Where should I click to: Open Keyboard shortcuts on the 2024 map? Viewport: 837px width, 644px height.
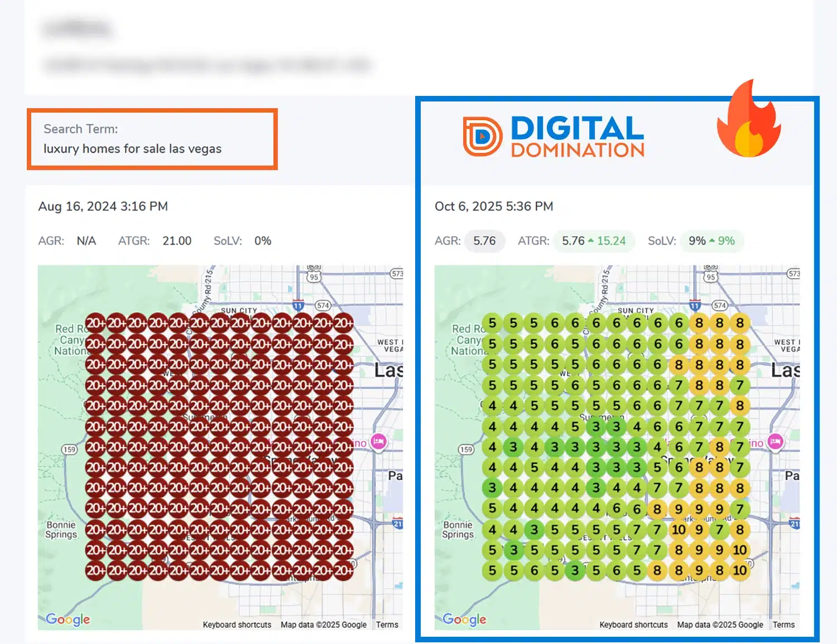pyautogui.click(x=237, y=624)
